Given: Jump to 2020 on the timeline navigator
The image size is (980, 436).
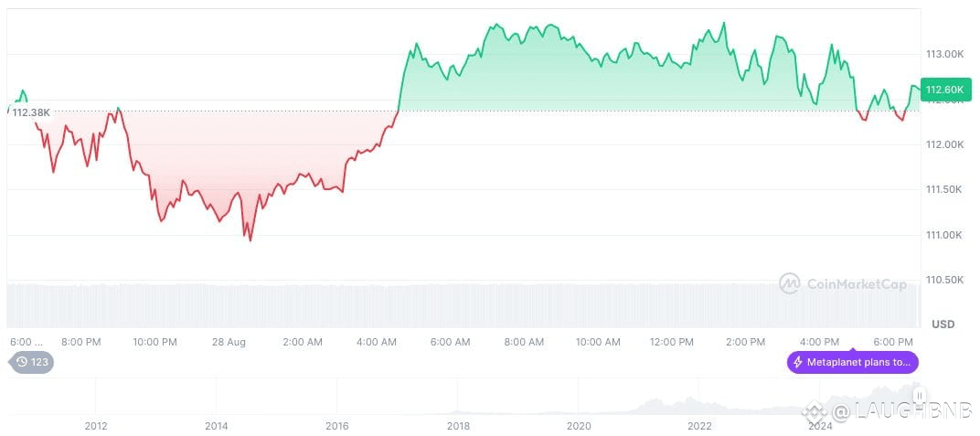Looking at the screenshot, I should coord(579,426).
